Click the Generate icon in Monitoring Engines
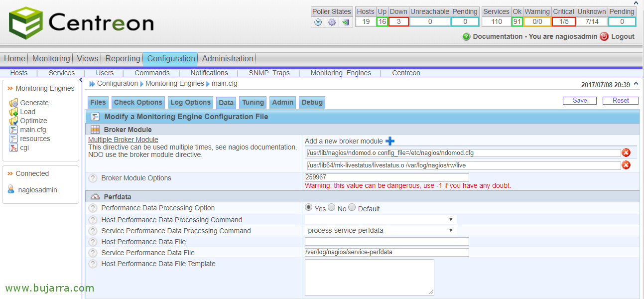This screenshot has height=299, width=644. click(13, 103)
